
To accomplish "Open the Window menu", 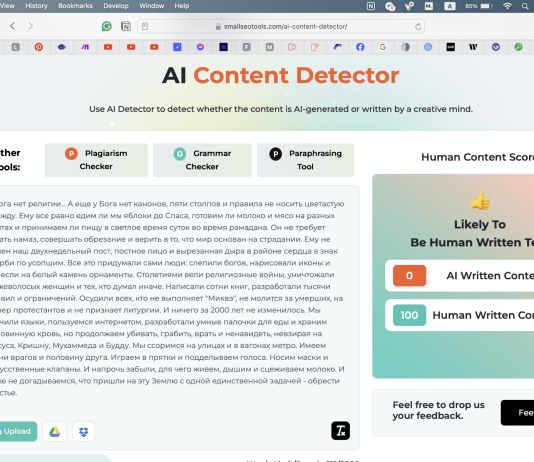I will tap(152, 6).
